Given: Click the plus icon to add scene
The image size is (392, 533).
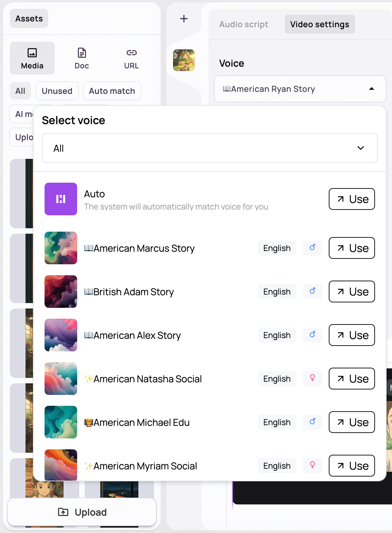Looking at the screenshot, I should 184,19.
